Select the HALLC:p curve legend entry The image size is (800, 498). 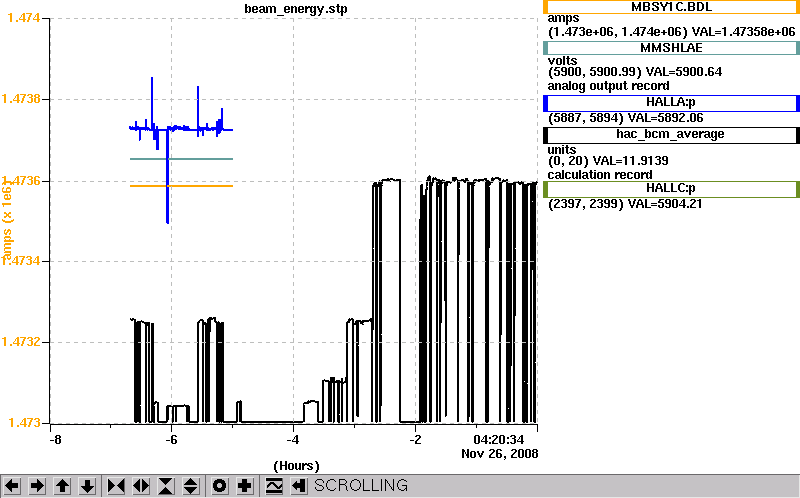click(671, 189)
